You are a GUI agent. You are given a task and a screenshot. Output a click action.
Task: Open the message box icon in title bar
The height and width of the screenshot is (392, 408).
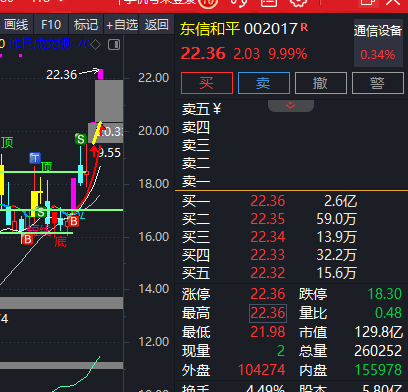click(x=269, y=3)
